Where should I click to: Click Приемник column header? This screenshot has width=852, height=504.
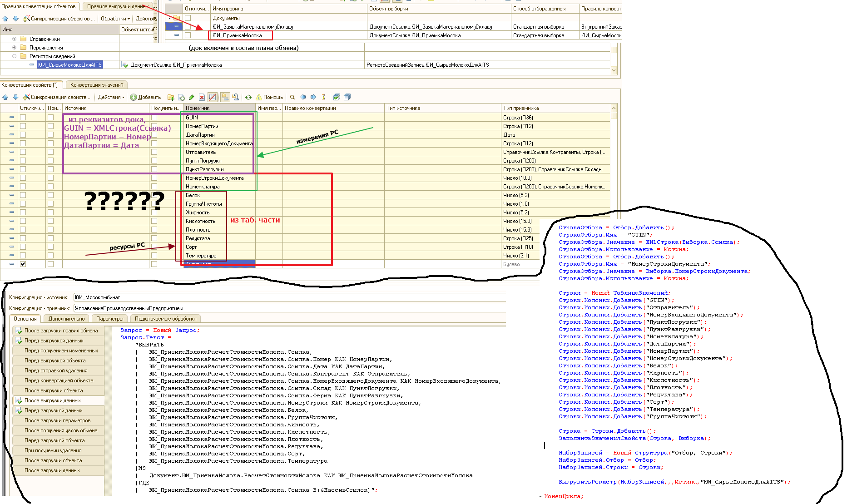click(x=219, y=108)
